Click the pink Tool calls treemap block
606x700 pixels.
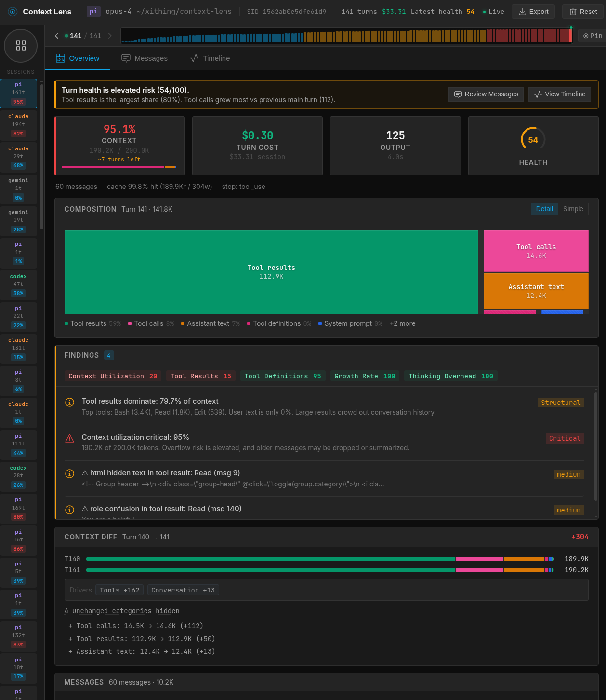tap(536, 251)
